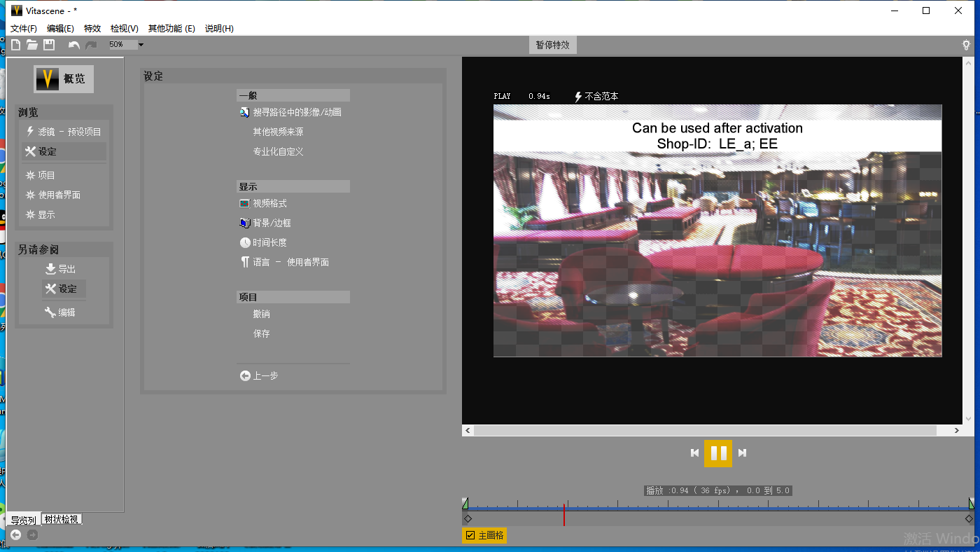The image size is (980, 552).
Task: Open the 其他功能 (E) menu
Action: 171,29
